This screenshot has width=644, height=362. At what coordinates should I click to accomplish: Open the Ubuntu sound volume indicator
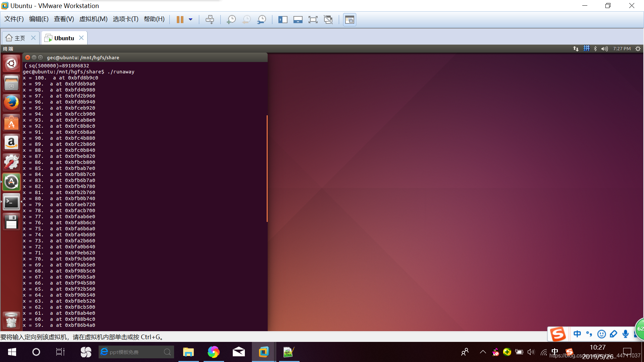click(x=604, y=49)
